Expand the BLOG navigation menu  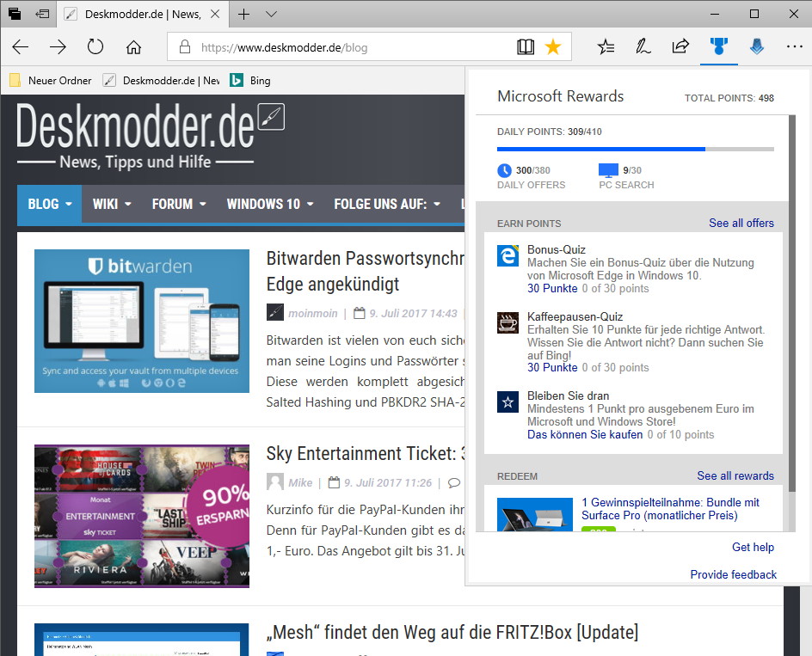click(x=50, y=204)
